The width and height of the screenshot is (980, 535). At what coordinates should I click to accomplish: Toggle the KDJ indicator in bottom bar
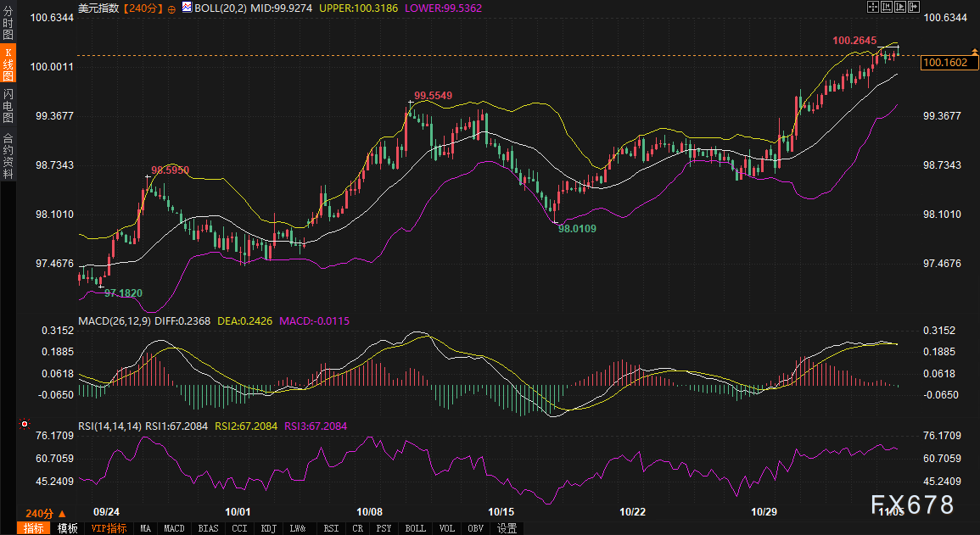[x=269, y=528]
